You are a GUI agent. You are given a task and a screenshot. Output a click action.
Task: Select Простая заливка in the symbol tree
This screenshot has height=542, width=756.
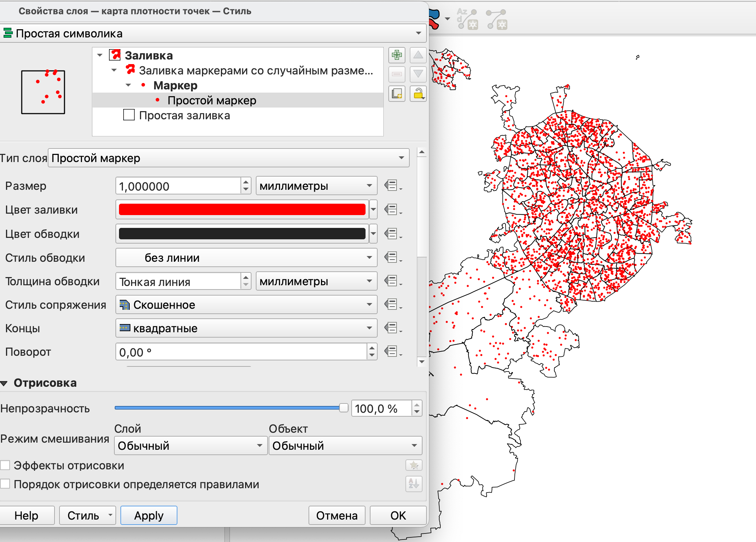coord(184,115)
